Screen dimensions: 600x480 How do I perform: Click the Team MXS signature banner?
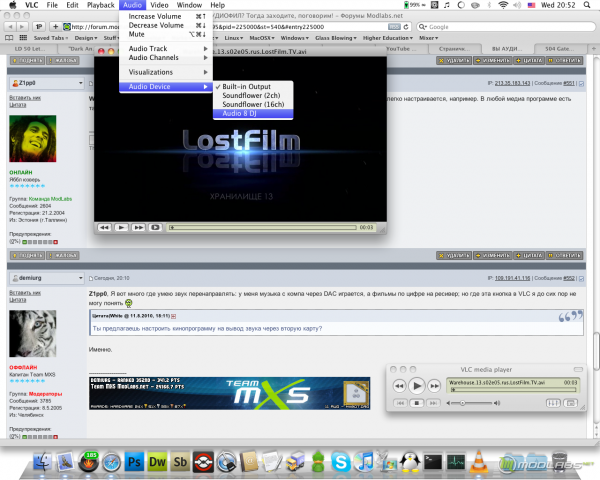(230, 393)
